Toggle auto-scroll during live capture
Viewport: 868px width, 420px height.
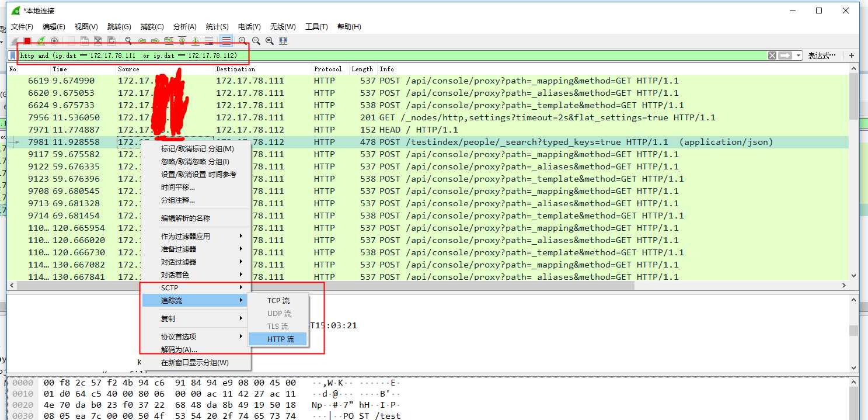pos(209,41)
